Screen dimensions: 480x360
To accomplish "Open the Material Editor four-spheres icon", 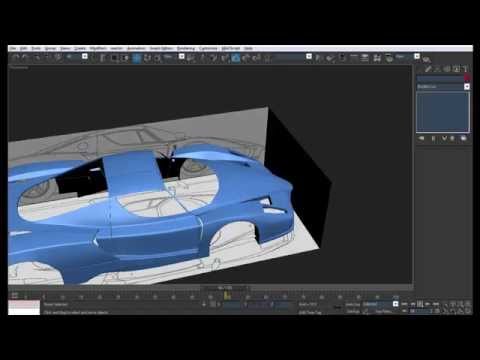I will [x=377, y=58].
